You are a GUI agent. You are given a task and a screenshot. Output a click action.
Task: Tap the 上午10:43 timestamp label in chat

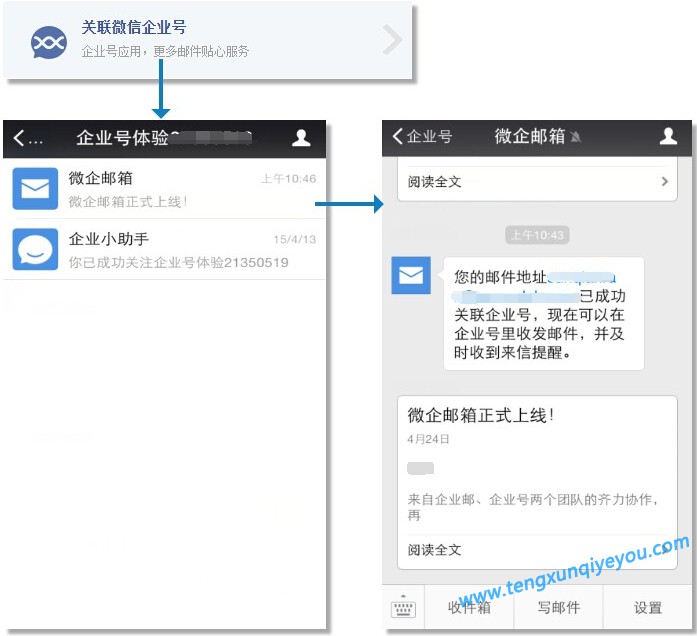(537, 235)
